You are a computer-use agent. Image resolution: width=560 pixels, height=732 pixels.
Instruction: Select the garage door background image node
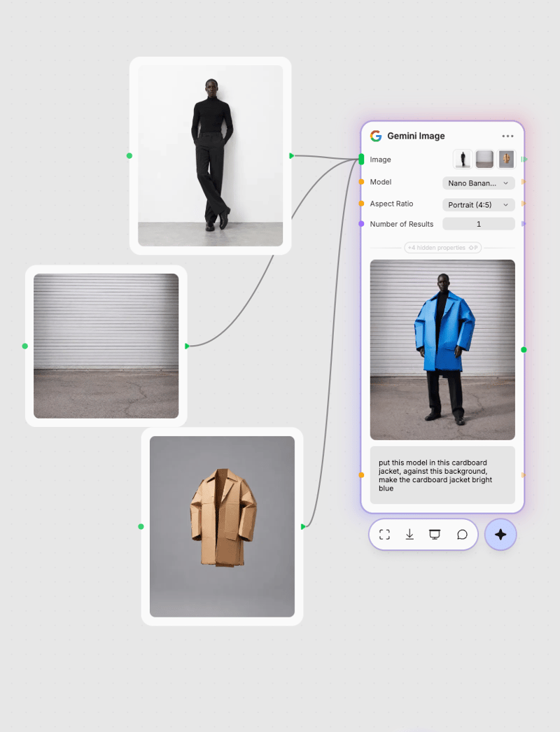(106, 346)
